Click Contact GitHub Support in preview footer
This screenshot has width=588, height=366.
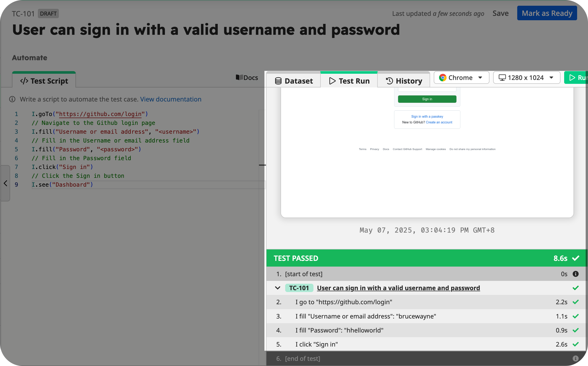point(407,149)
